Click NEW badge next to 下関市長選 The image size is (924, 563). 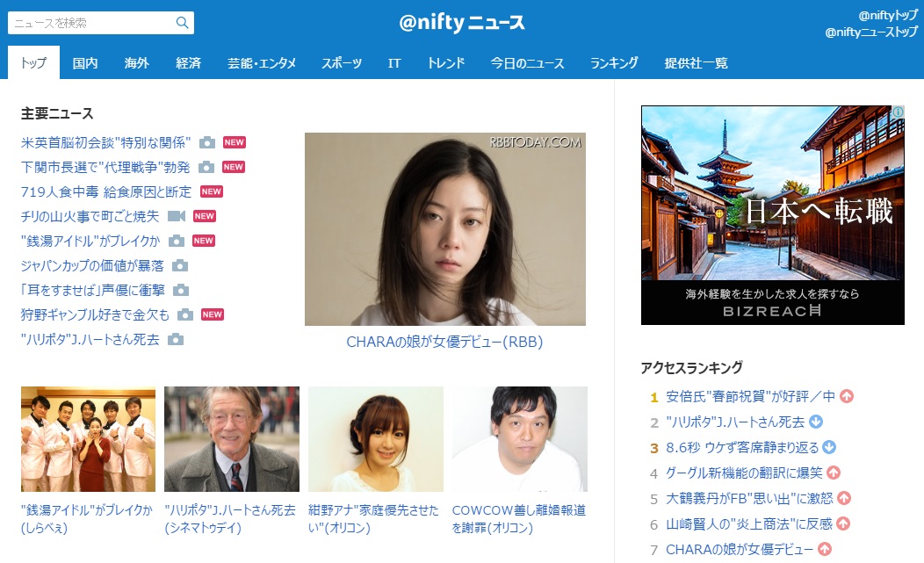coord(234,168)
